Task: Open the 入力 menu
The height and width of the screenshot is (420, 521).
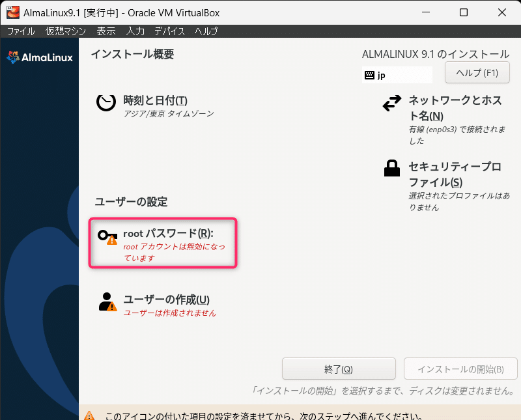Action: [x=135, y=31]
